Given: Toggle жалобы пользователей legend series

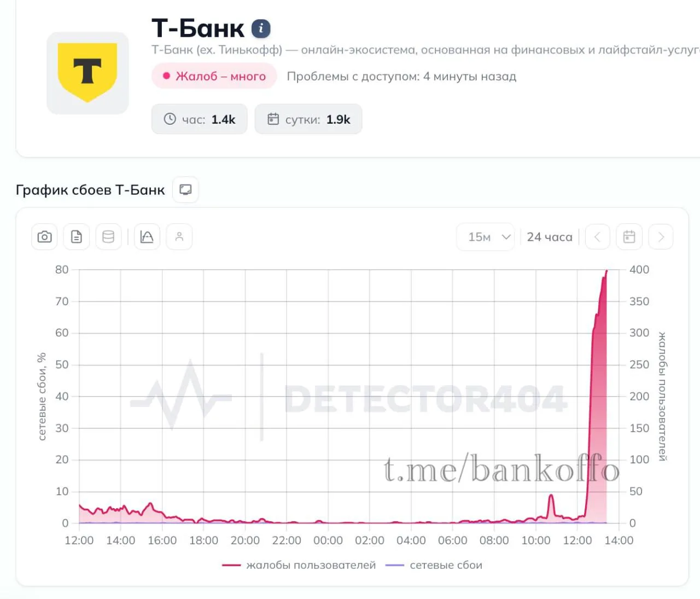Looking at the screenshot, I should tap(299, 565).
